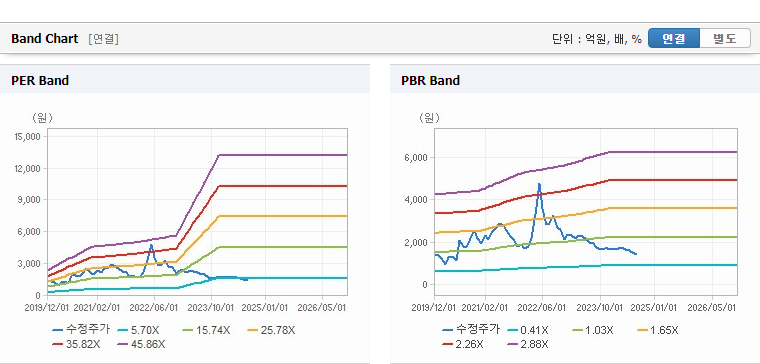Click the 0.41X teal legend entry
The height and width of the screenshot is (364, 760).
coord(528,330)
